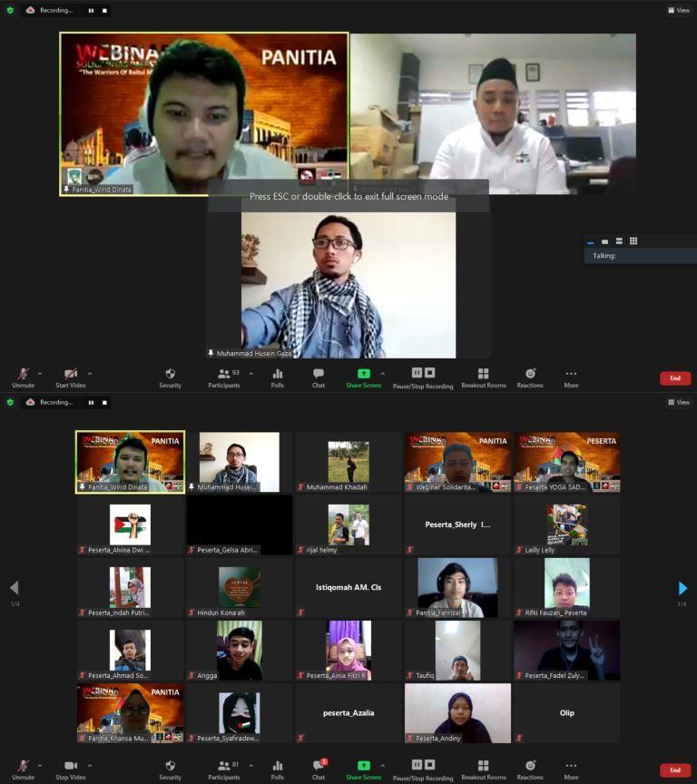Click the green encryption shield in speaker view window
The width and height of the screenshot is (697, 784).
[10, 10]
